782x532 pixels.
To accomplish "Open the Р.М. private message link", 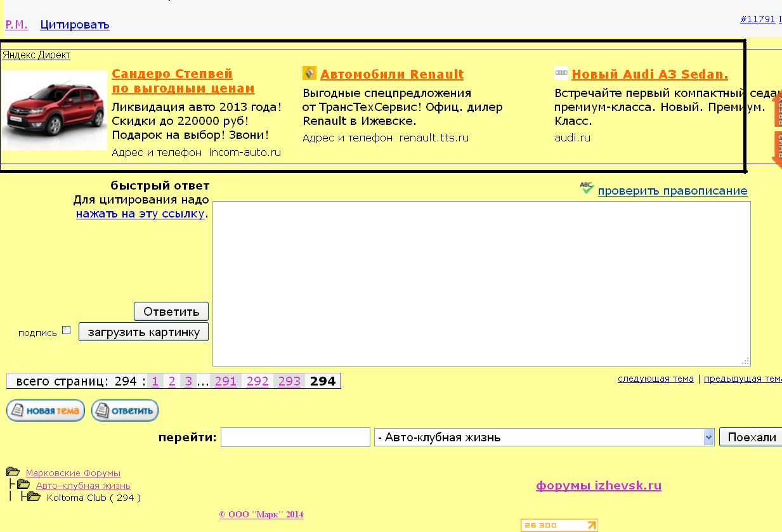I will click(16, 25).
